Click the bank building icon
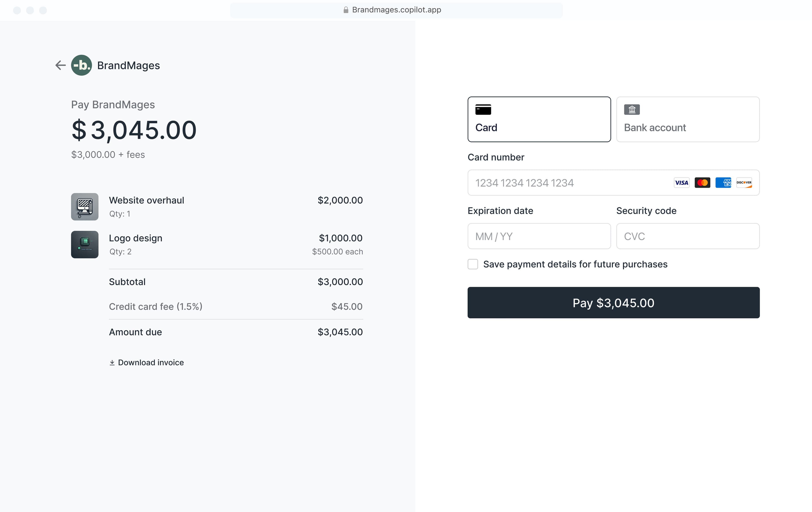812x512 pixels. coord(632,110)
